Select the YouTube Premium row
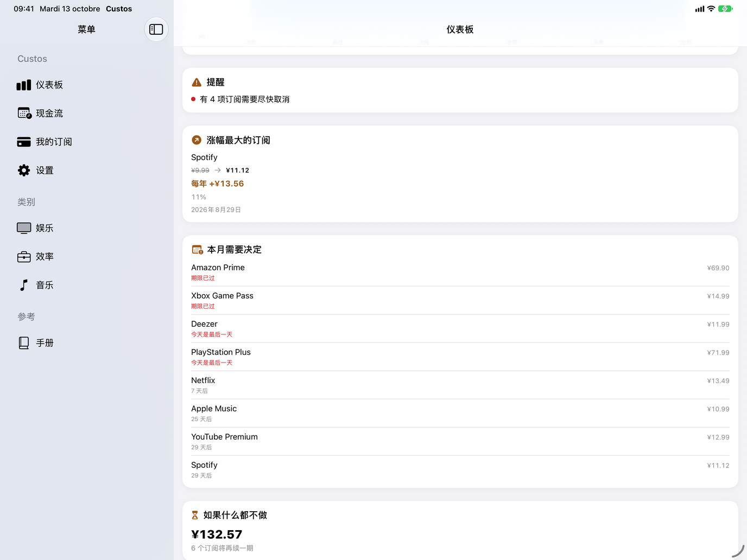 [460, 441]
